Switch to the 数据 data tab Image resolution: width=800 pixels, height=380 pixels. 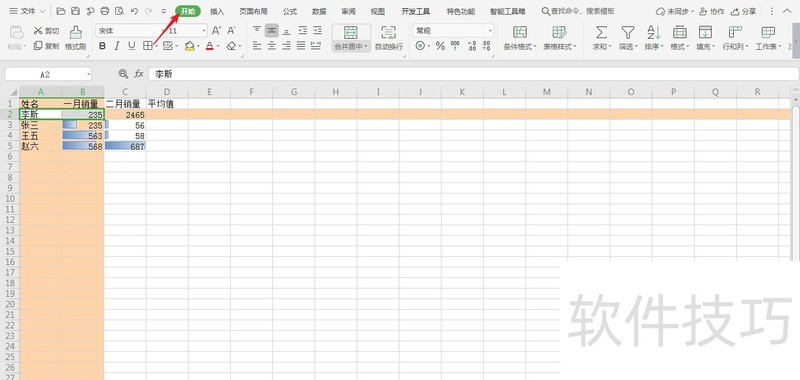[x=319, y=11]
